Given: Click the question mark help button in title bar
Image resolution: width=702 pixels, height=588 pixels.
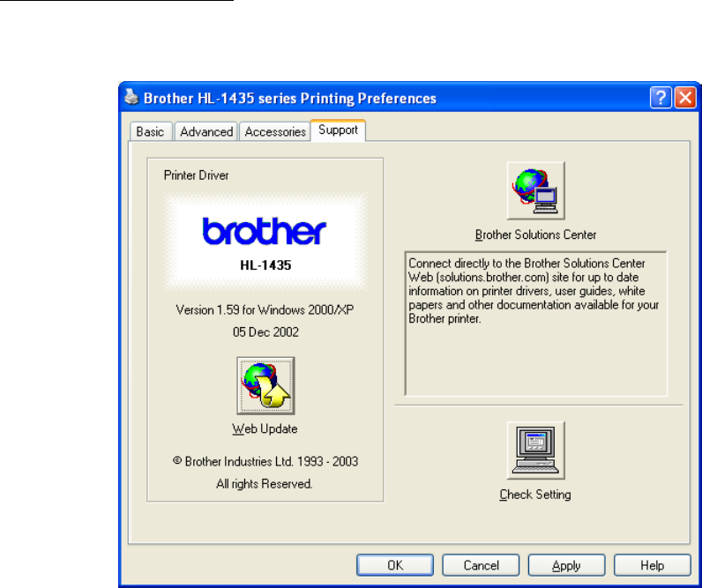Looking at the screenshot, I should click(661, 98).
